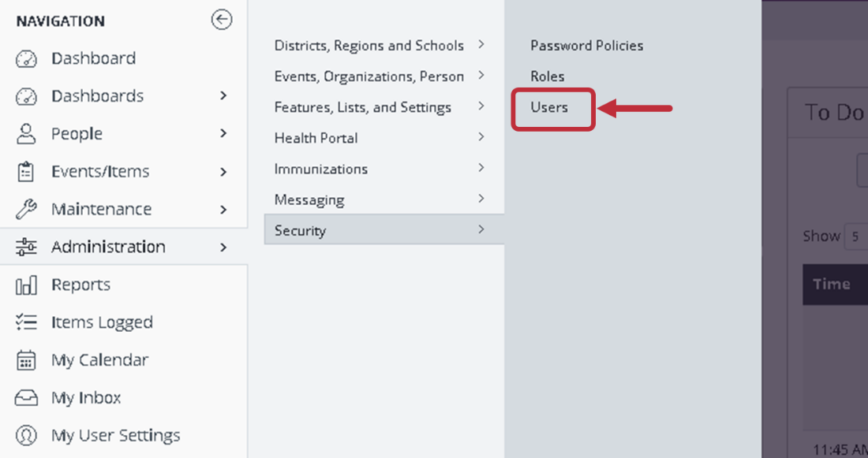
Task: Click the My Inbox tray icon
Action: point(27,398)
